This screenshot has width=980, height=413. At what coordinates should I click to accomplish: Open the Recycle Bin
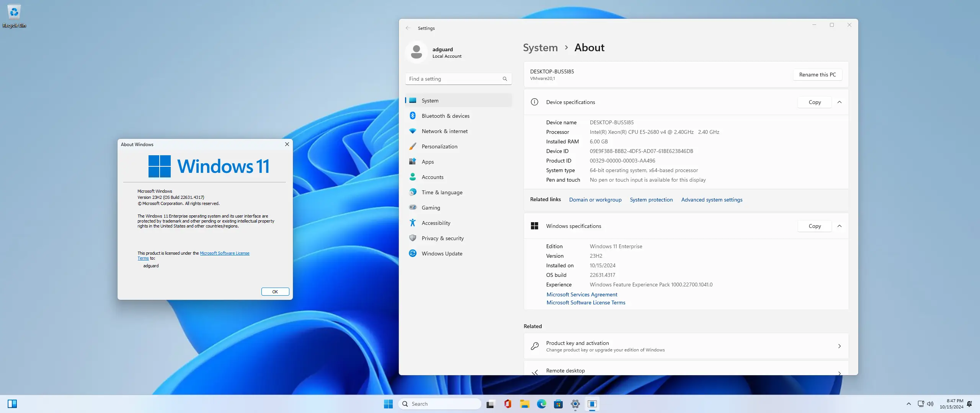pos(14,12)
